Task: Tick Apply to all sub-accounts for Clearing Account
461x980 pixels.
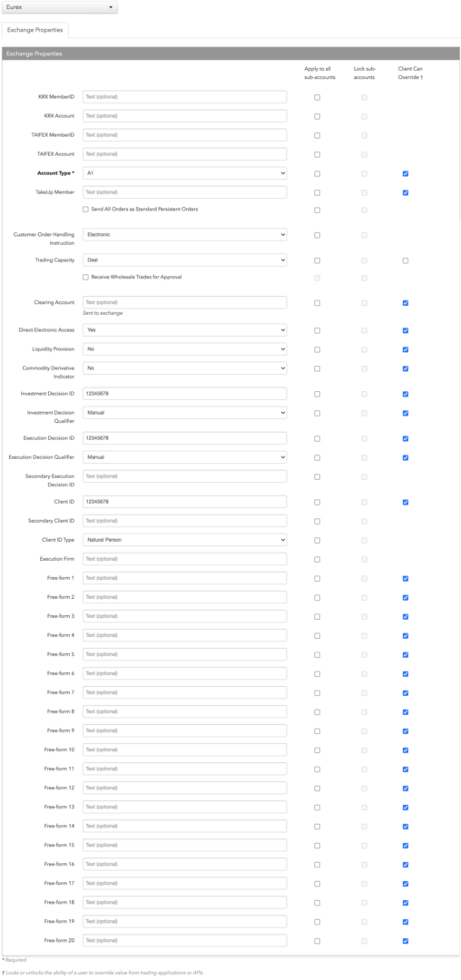Action: [x=318, y=303]
